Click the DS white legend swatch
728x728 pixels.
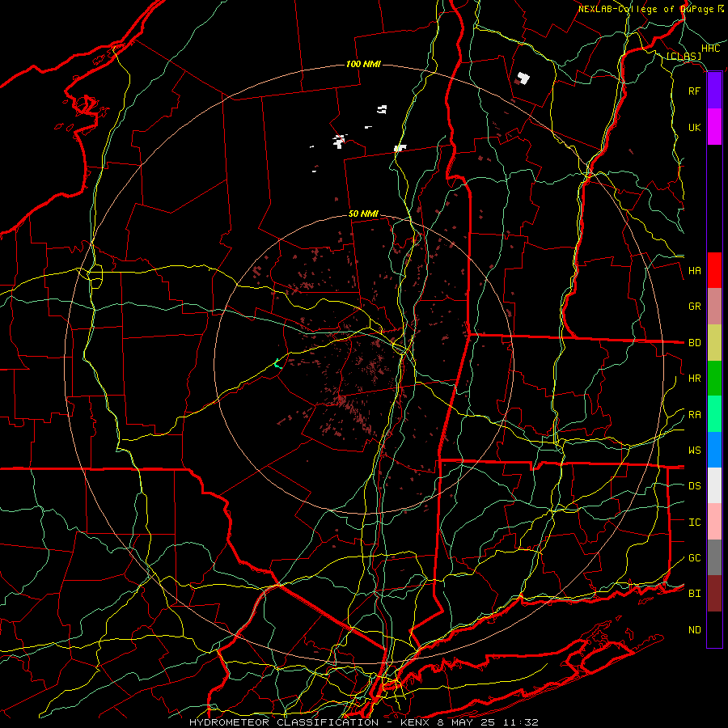[714, 485]
